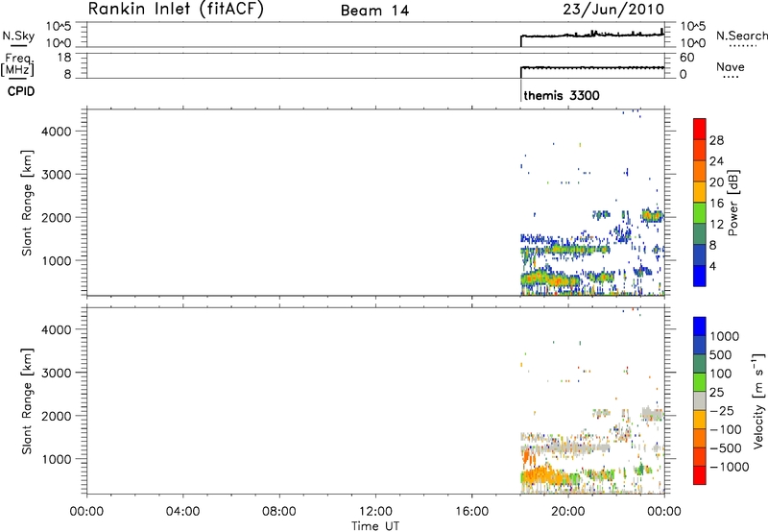Click the "500" Velocity colorbar tick label
This screenshot has width=768, height=532.
click(x=722, y=354)
